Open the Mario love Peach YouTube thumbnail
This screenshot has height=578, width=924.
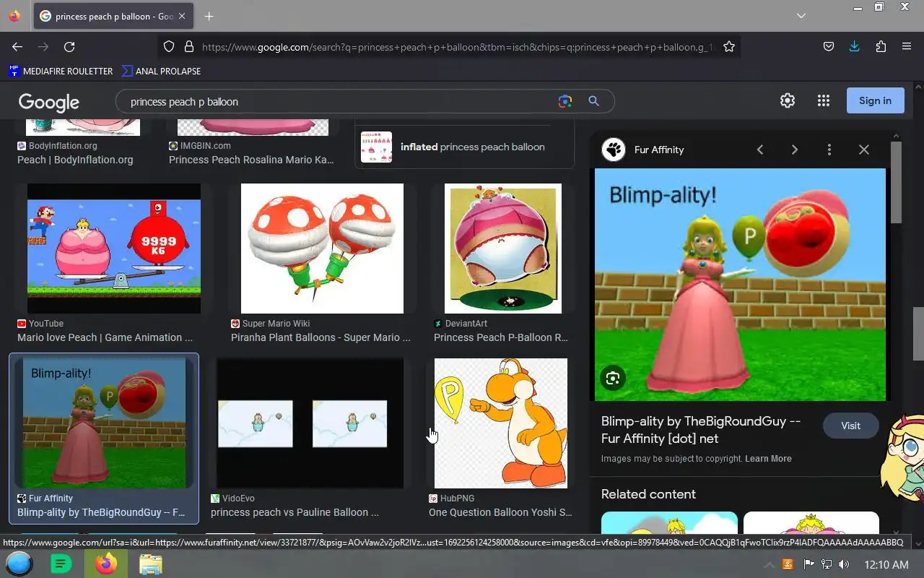click(114, 249)
